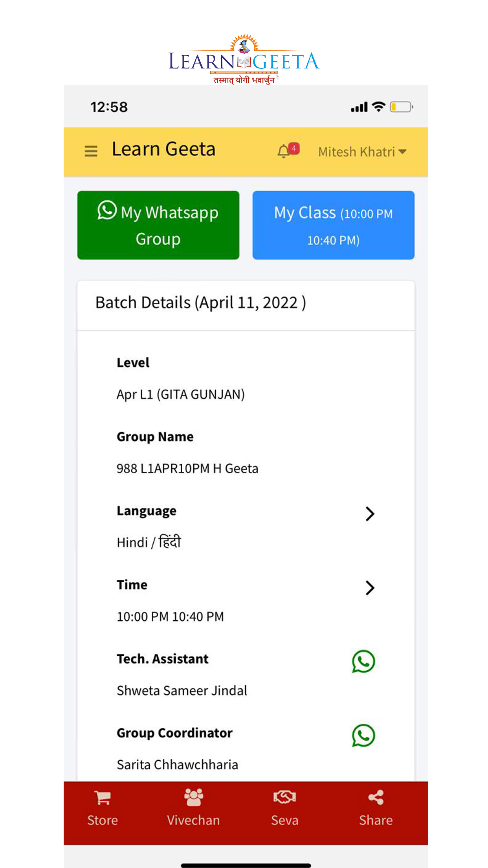Click the Level field label
Viewport: 488px width, 868px height.
pyautogui.click(x=133, y=362)
